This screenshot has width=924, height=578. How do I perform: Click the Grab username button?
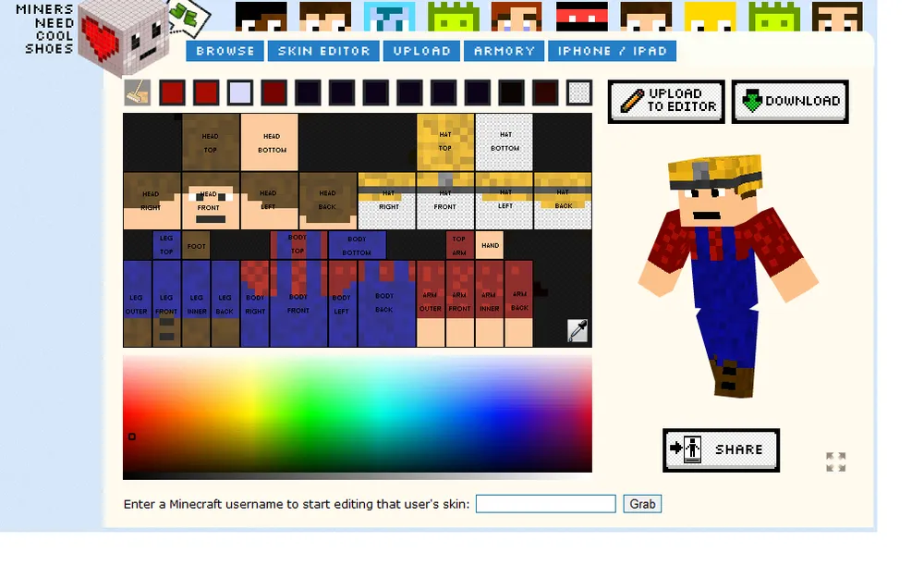coord(642,504)
